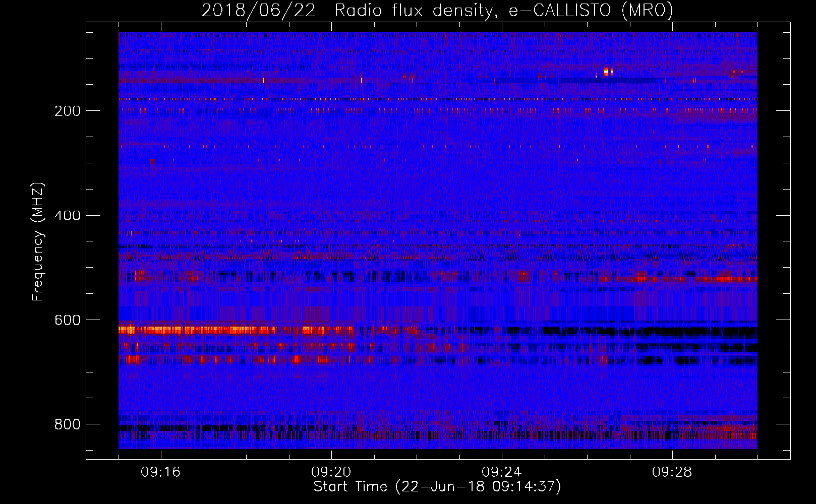The height and width of the screenshot is (504, 816).
Task: Click the 09:24 time tick label
Action: [x=502, y=472]
